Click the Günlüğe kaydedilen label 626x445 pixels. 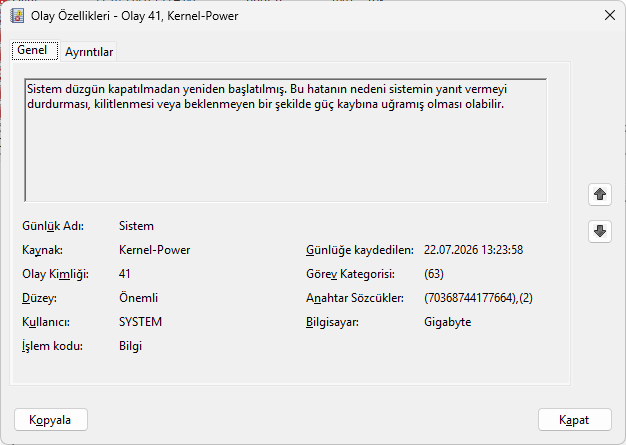360,250
